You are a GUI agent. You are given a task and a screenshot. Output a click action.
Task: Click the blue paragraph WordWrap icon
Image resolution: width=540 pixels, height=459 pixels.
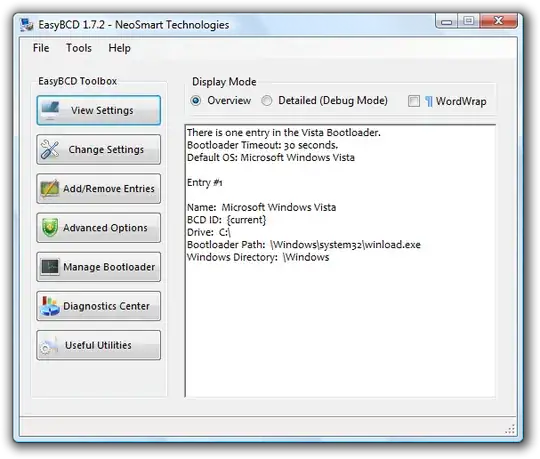click(x=429, y=102)
